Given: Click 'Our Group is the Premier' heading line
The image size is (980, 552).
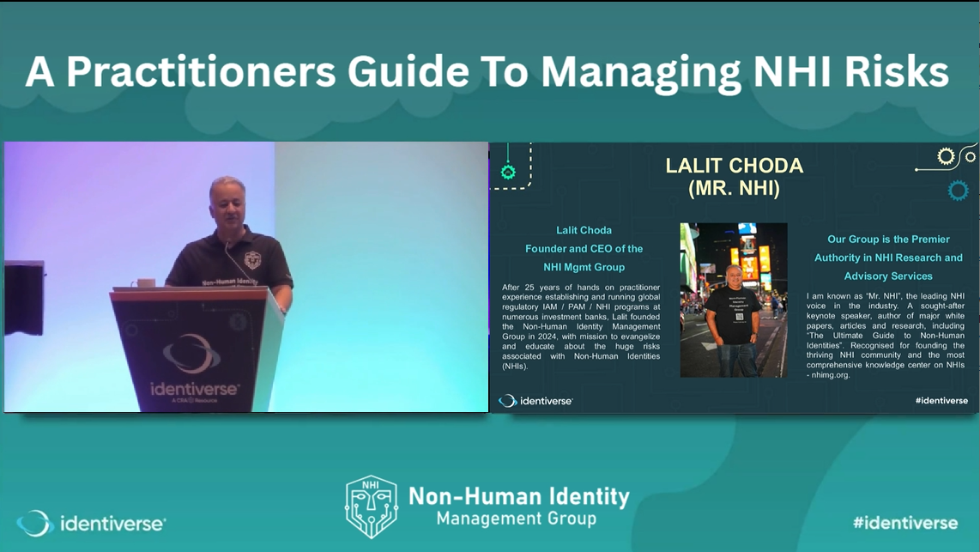Looking at the screenshot, I should [888, 240].
